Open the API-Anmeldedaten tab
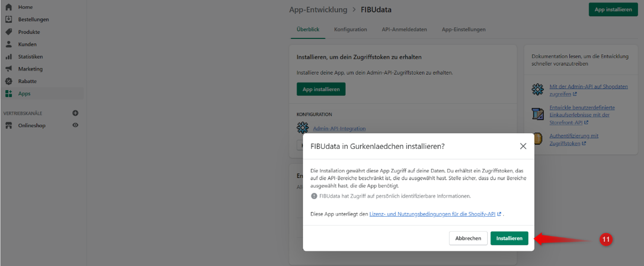 pos(404,29)
